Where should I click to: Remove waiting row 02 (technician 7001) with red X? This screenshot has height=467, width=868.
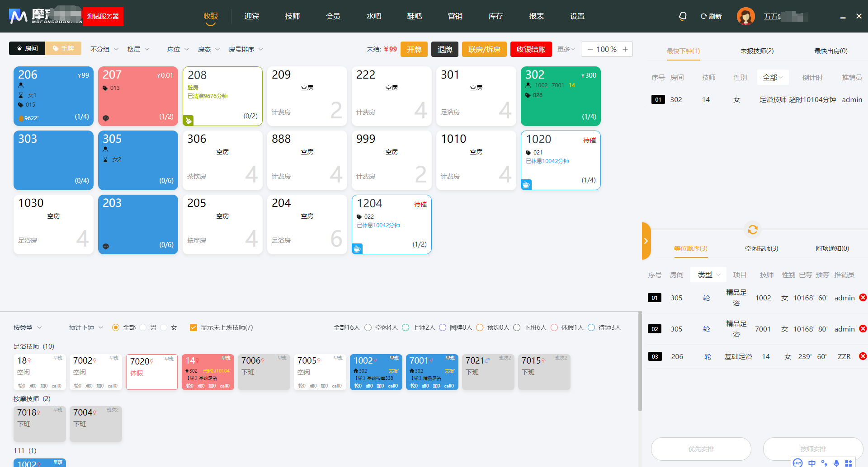click(863, 328)
